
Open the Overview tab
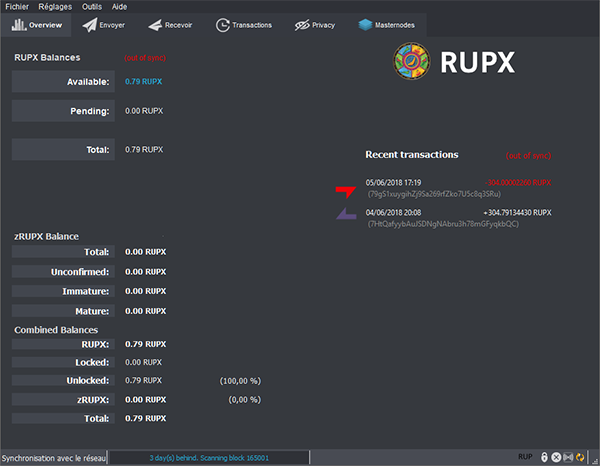point(36,25)
